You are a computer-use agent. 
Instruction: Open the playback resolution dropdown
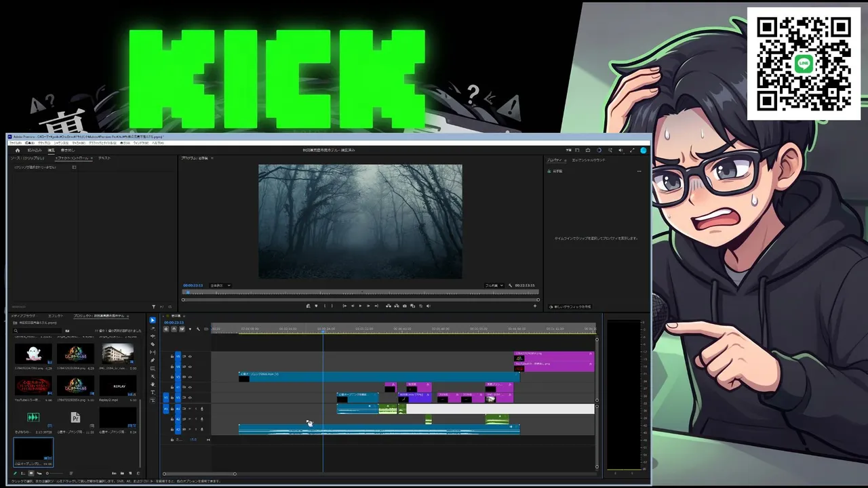494,285
